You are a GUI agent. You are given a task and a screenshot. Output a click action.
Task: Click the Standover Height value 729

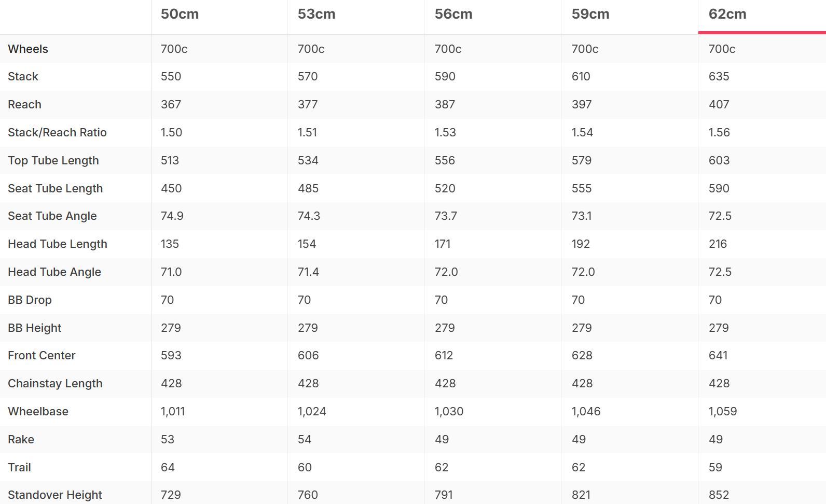(x=171, y=495)
